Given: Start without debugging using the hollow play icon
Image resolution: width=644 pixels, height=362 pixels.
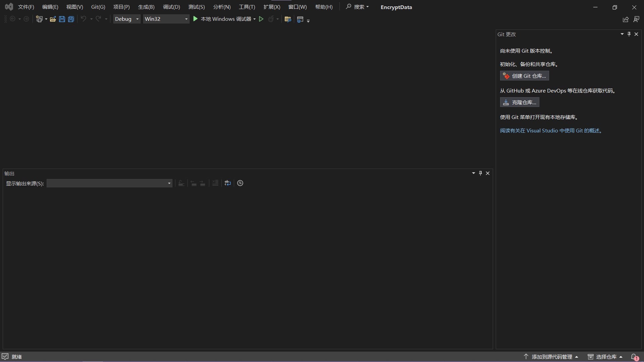Looking at the screenshot, I should [x=261, y=19].
